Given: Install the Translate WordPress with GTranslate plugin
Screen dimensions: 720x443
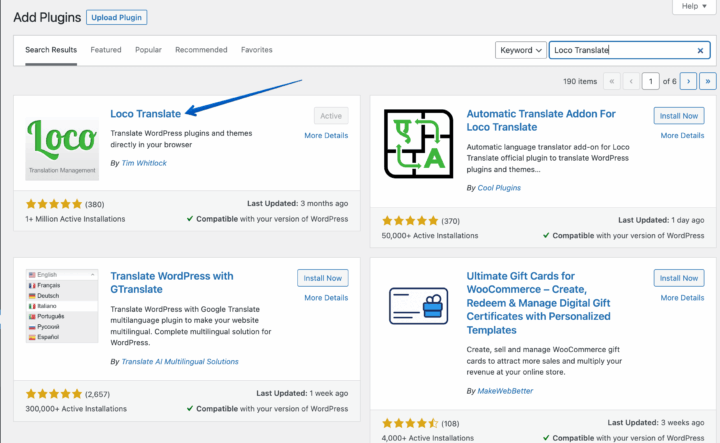Looking at the screenshot, I should pos(322,278).
